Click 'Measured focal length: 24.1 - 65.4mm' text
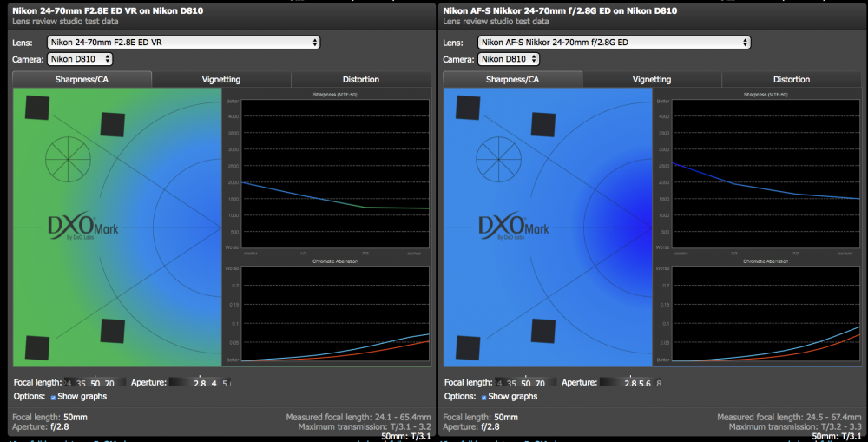The height and width of the screenshot is (442, 868). [358, 417]
